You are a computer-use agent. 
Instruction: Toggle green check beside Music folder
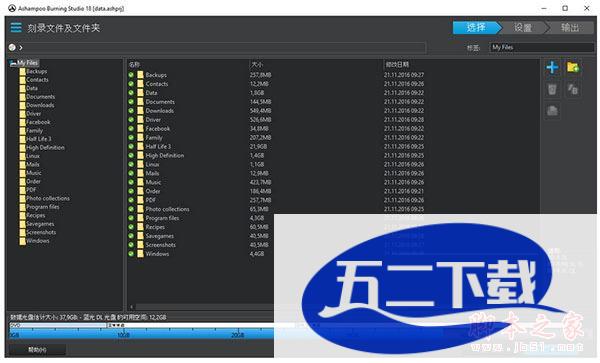131,182
